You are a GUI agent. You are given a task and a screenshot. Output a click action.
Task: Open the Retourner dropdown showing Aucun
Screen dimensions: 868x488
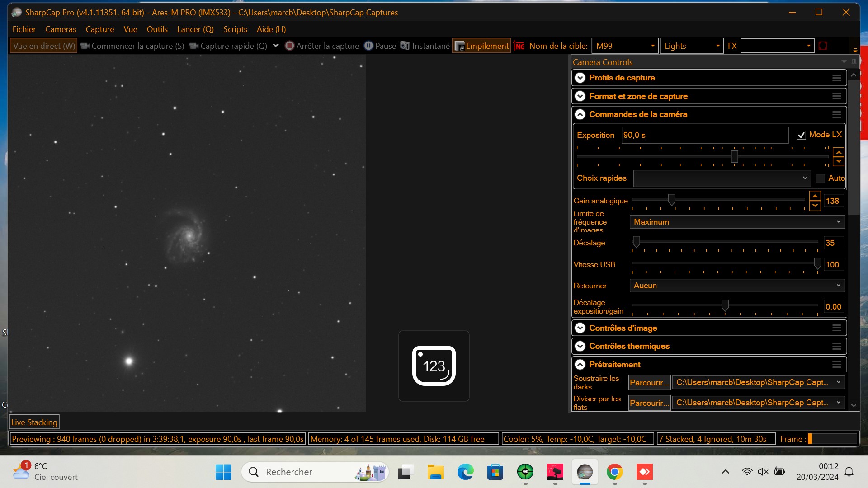[737, 286]
